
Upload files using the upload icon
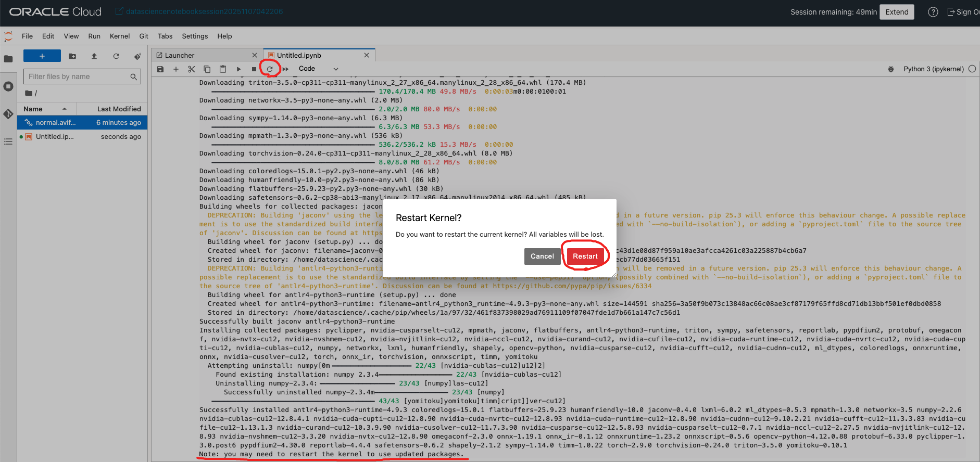click(x=94, y=56)
